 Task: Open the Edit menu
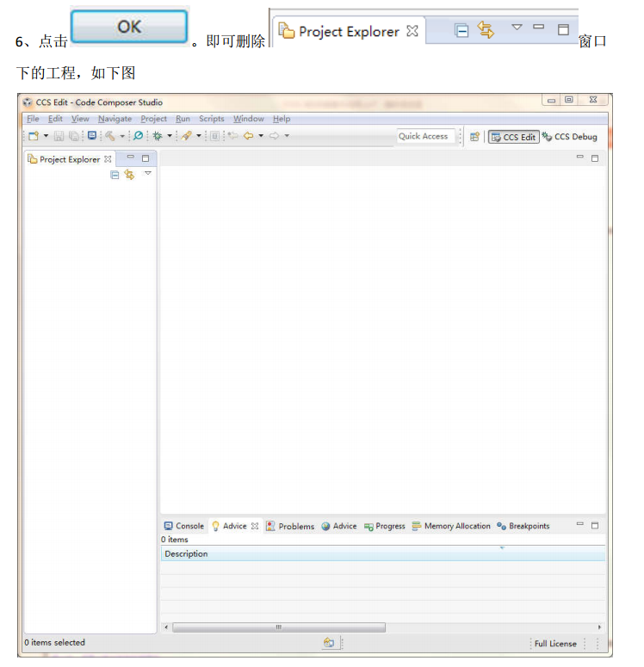pos(55,119)
